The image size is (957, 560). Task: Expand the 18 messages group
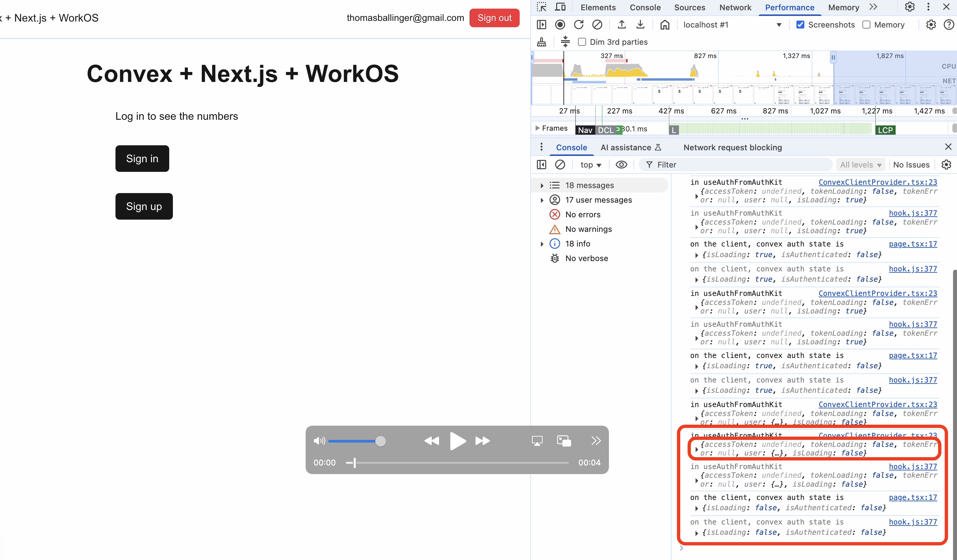[542, 185]
